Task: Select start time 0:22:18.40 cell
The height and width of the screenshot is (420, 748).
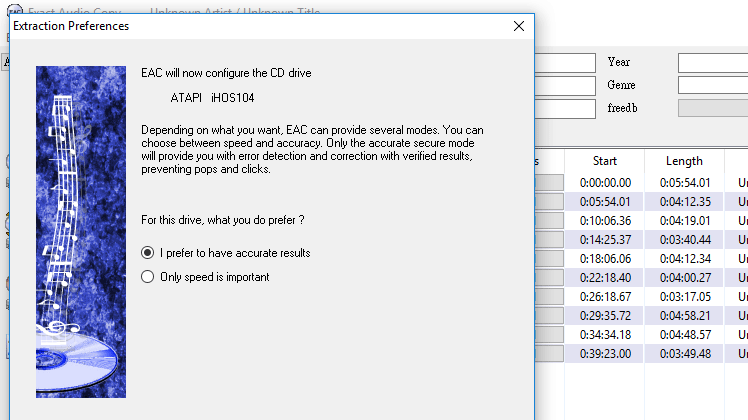Action: 605,278
